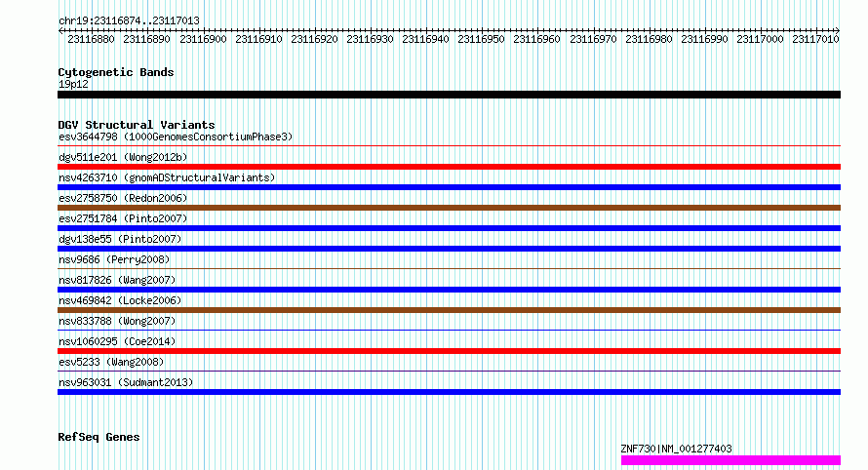
Task: Click the 23116950 ruler coordinate
Action: [x=481, y=39]
